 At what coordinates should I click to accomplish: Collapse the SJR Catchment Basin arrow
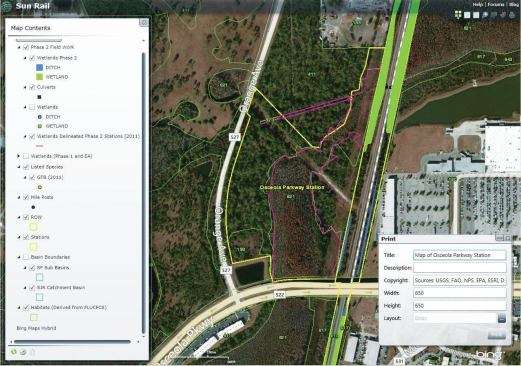[x=25, y=287]
